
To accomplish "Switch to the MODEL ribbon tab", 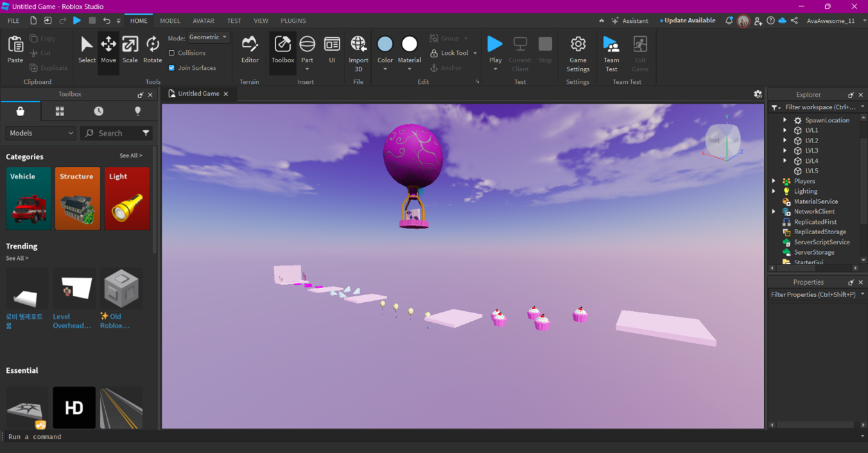I will (169, 20).
